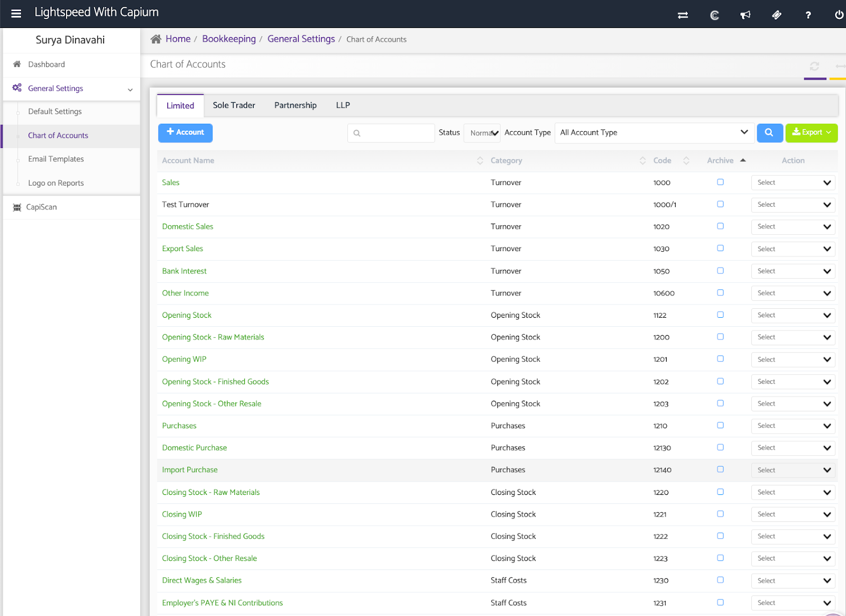Go to General Settings breadcrumb link

[301, 39]
